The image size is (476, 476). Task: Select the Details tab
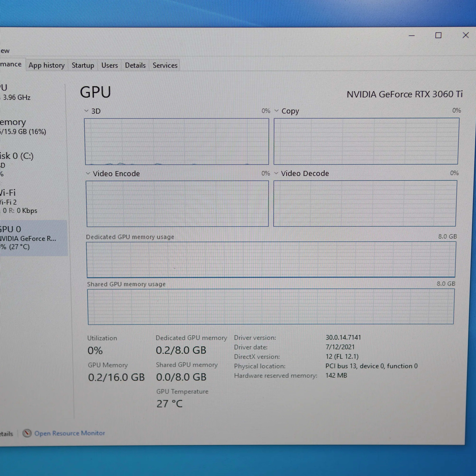click(x=135, y=65)
